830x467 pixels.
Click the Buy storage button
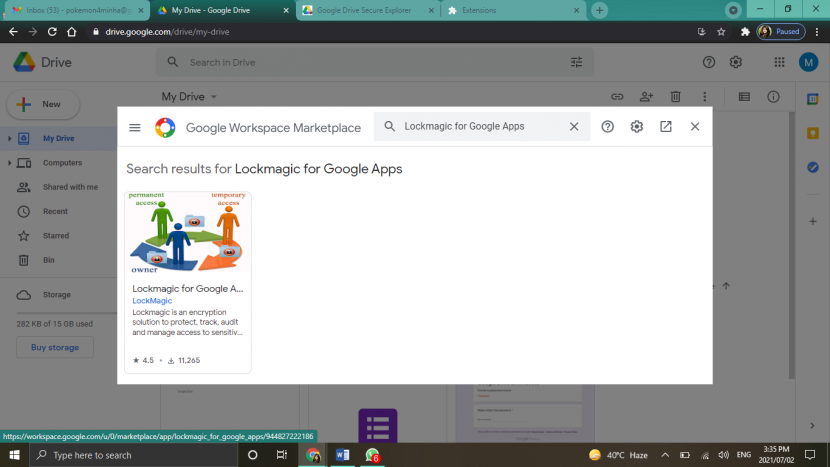coord(55,347)
